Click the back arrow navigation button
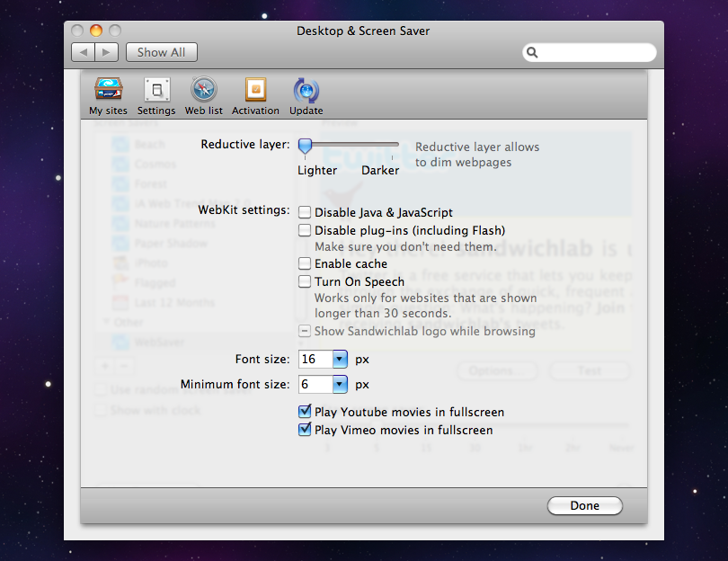This screenshot has height=561, width=728. point(84,53)
